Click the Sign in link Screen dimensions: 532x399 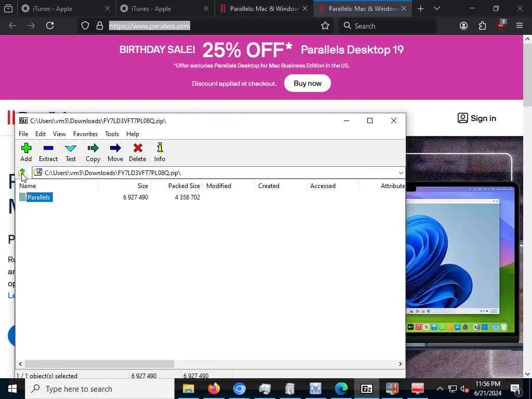(x=477, y=118)
